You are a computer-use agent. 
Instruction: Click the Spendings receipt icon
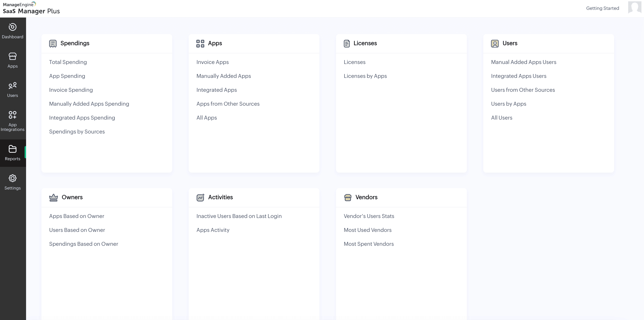pos(53,43)
